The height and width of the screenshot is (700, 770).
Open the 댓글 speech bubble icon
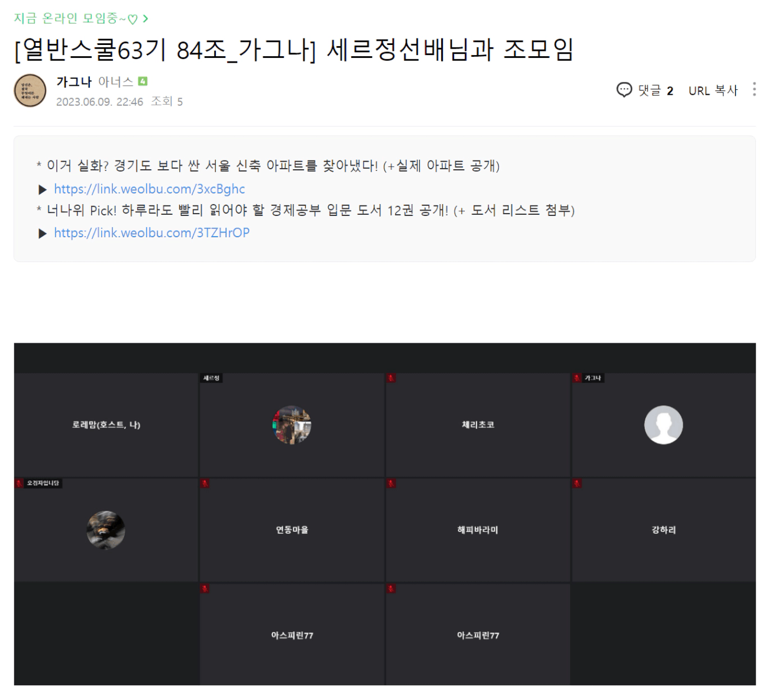624,90
